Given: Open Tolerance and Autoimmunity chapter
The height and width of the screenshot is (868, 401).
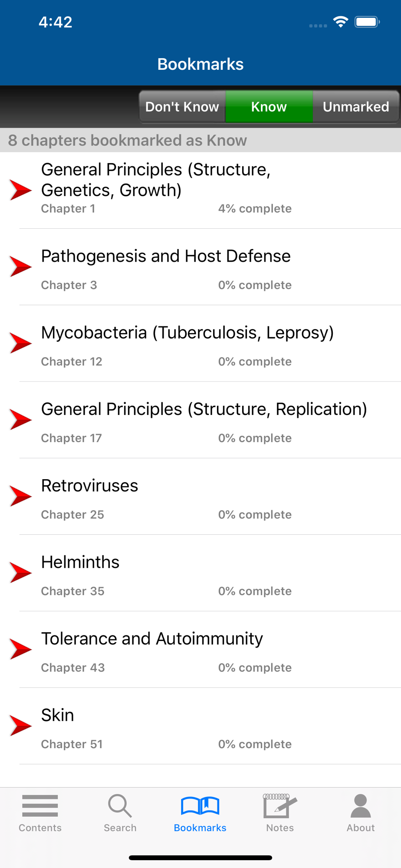Looking at the screenshot, I should point(200,649).
